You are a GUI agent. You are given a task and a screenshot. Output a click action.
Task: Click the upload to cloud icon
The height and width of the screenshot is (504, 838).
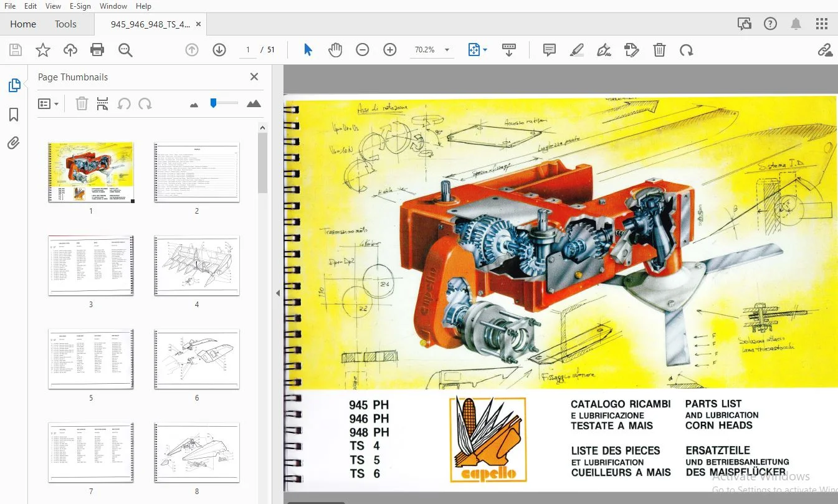(70, 50)
